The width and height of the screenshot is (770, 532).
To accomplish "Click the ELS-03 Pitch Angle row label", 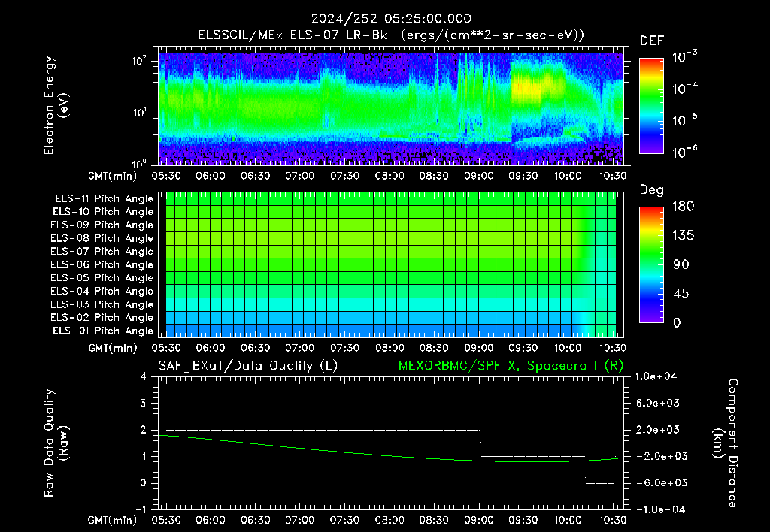I will point(102,304).
